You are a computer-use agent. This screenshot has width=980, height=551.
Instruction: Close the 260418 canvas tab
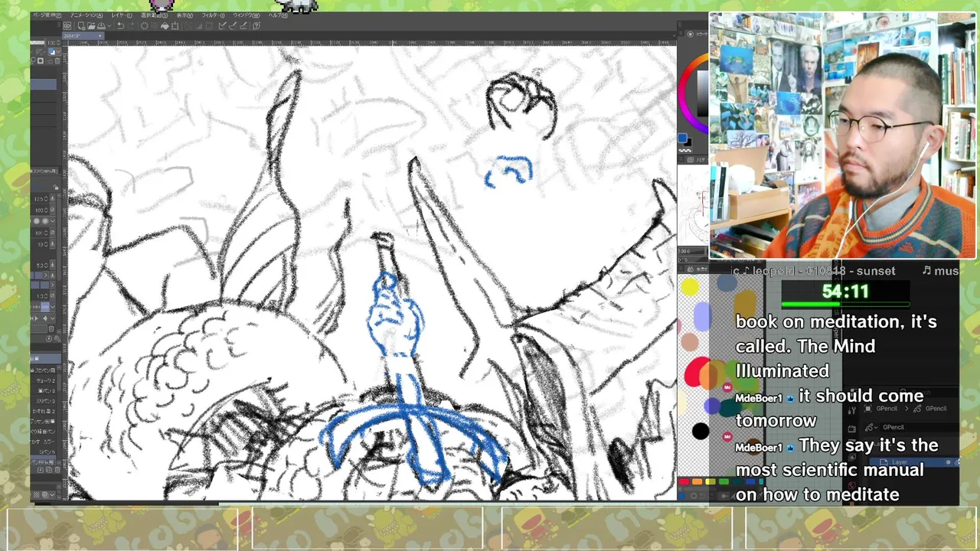(x=100, y=36)
